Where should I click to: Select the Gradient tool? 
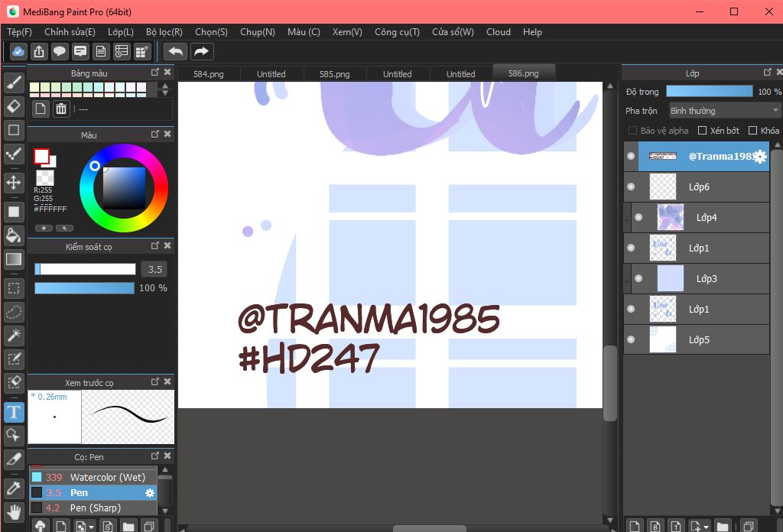tap(14, 259)
